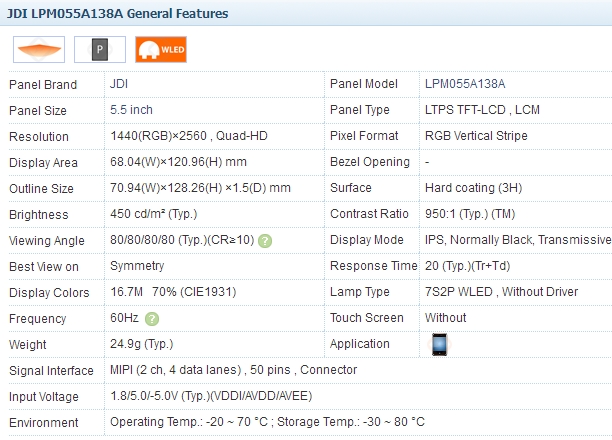The image size is (612, 440).
Task: Click the 'Response Time' label
Action: tap(374, 266)
